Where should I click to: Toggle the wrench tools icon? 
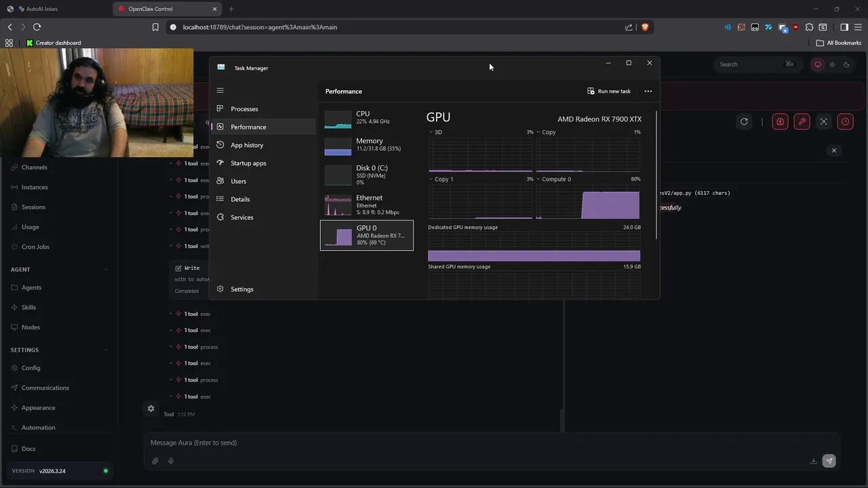[802, 121]
